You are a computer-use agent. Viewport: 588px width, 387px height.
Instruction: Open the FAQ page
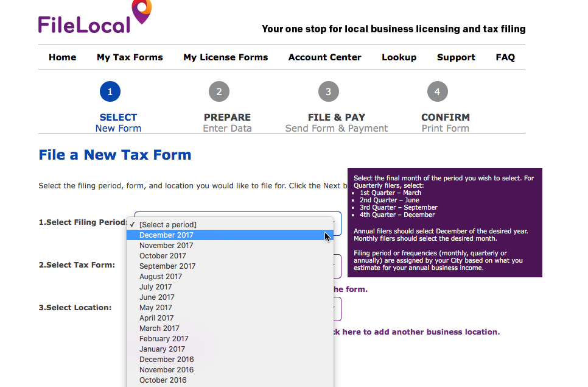505,57
